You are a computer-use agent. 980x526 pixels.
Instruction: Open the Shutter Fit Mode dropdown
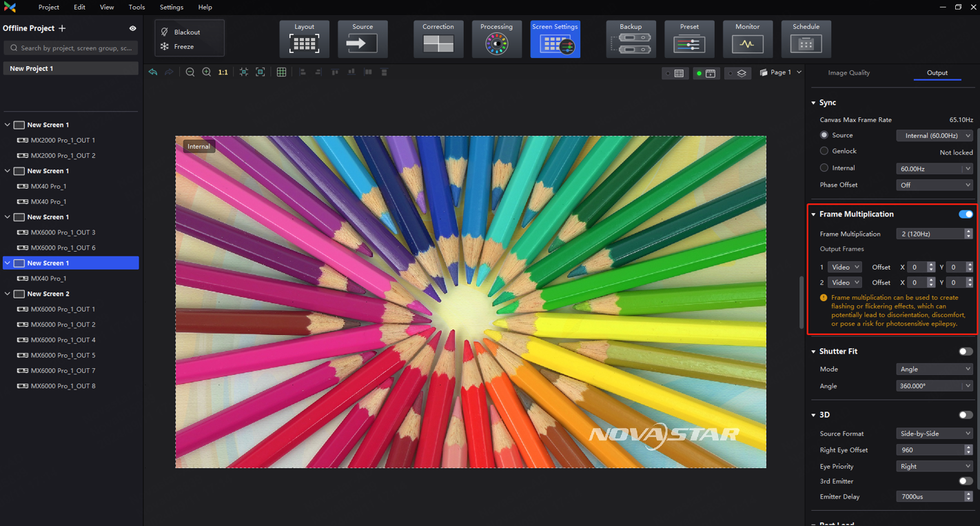pos(934,370)
